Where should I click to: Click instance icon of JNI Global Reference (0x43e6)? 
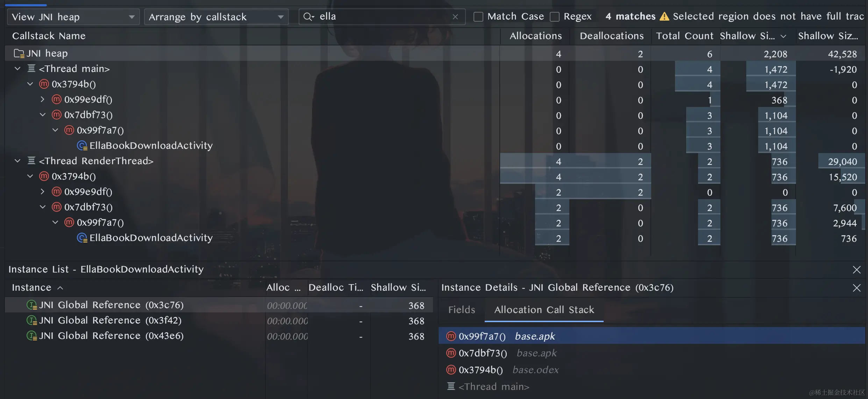32,336
